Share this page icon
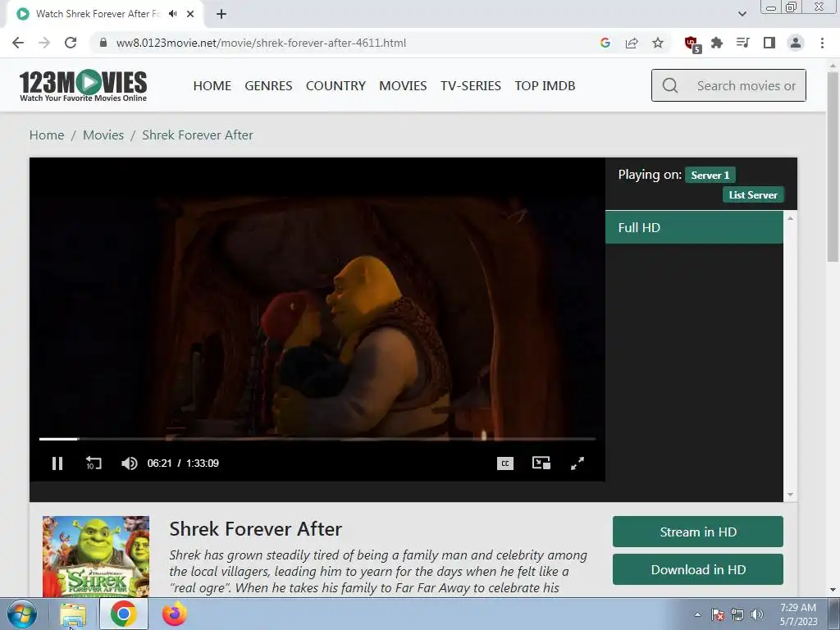Screen dimensions: 840x630 coord(632,43)
